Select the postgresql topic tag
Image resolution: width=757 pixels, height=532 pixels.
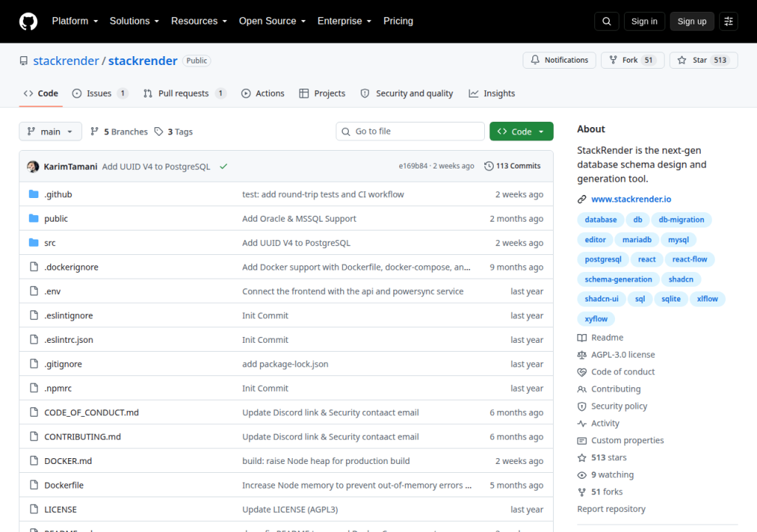click(x=603, y=259)
